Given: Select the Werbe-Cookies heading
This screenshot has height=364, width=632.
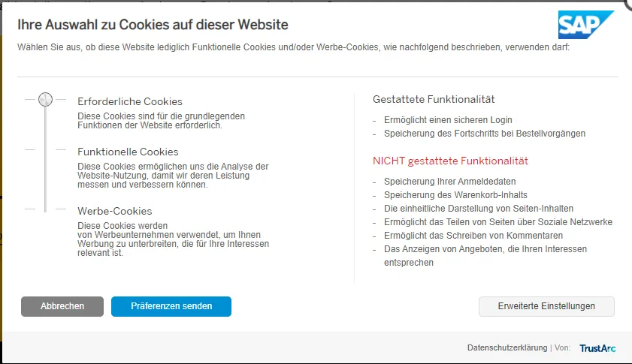Looking at the screenshot, I should click(x=115, y=211).
